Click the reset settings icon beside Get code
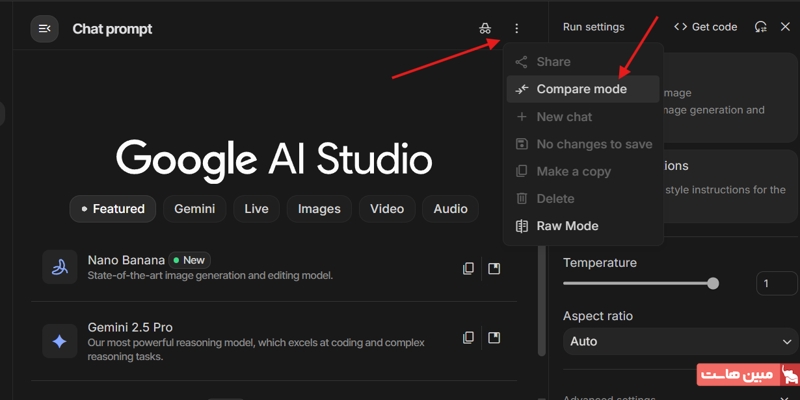 pyautogui.click(x=761, y=27)
